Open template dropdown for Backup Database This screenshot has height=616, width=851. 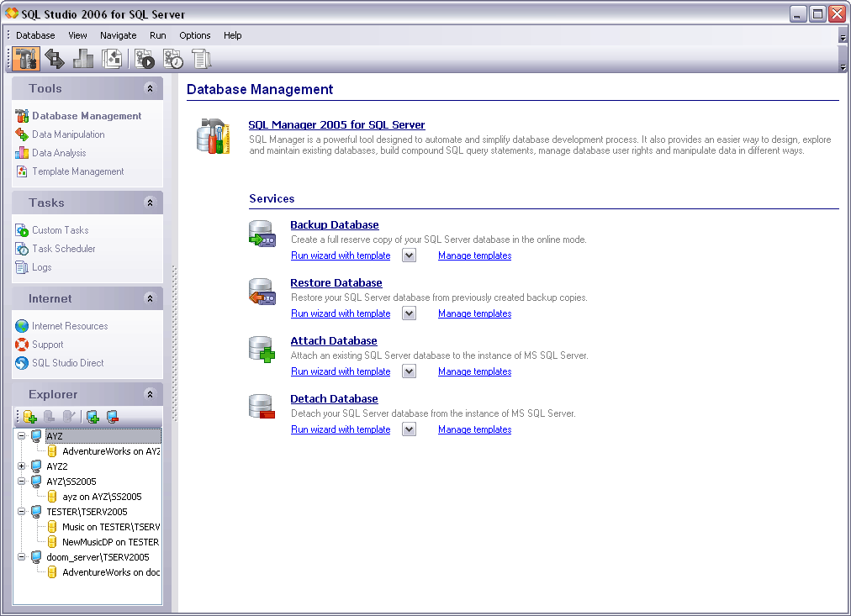409,255
